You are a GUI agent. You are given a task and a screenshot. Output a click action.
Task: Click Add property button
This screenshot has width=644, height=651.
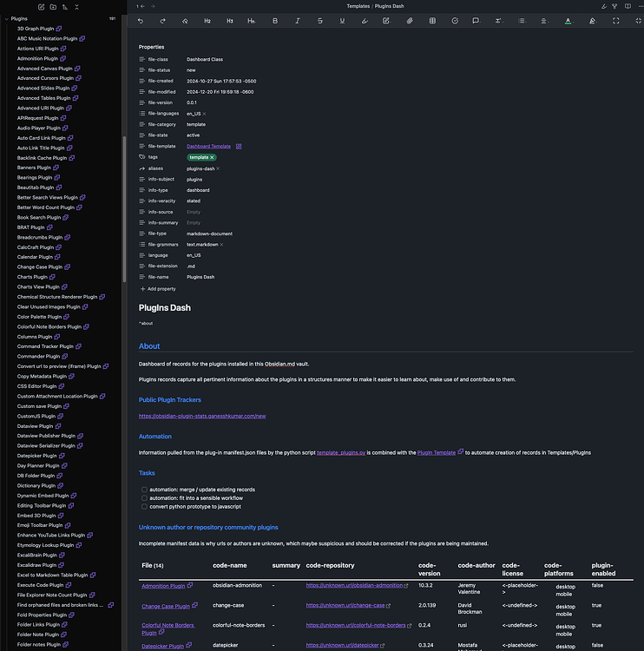coord(158,289)
